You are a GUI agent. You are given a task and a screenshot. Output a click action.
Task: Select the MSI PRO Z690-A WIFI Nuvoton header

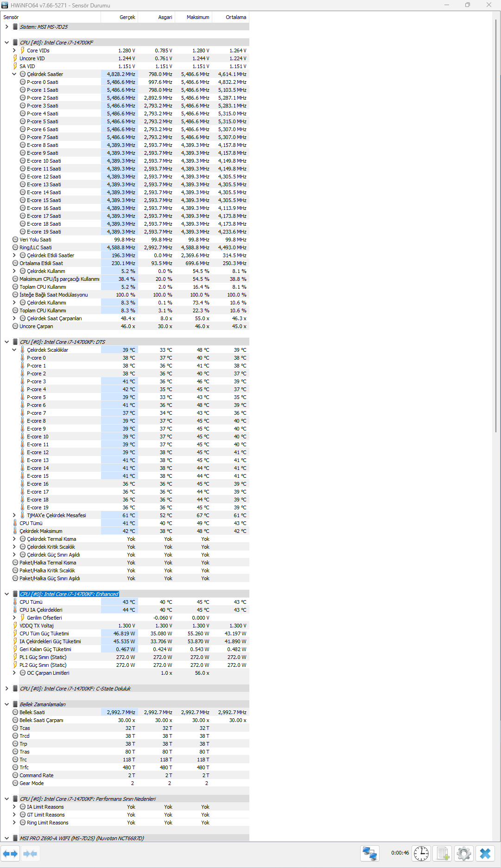[x=125, y=838]
